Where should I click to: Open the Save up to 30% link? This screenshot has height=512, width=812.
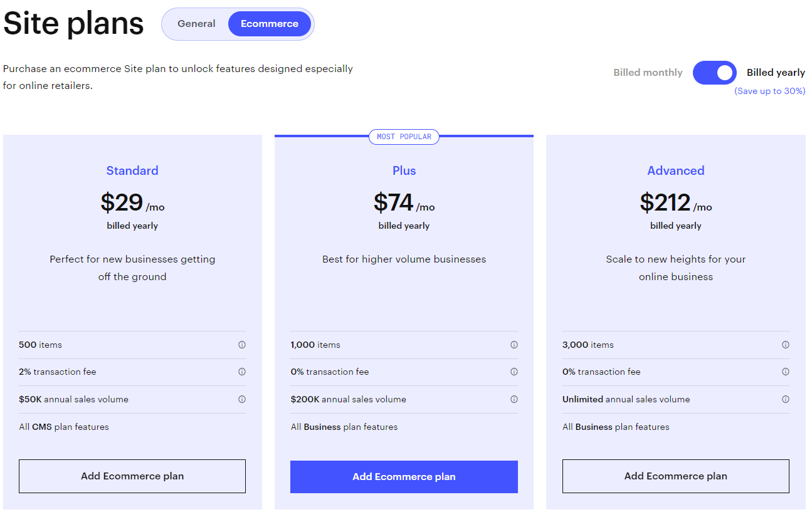[769, 91]
